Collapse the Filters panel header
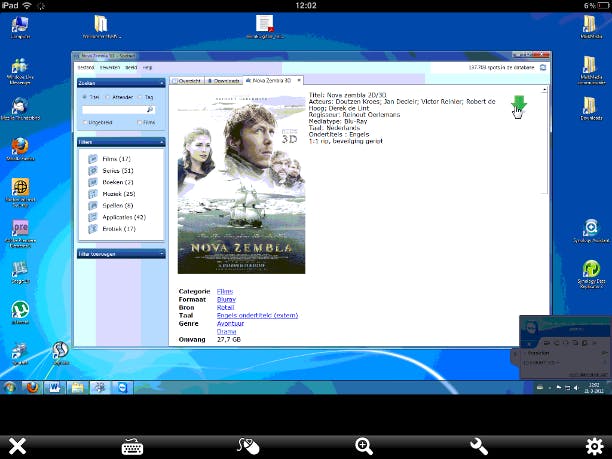 tap(121, 142)
